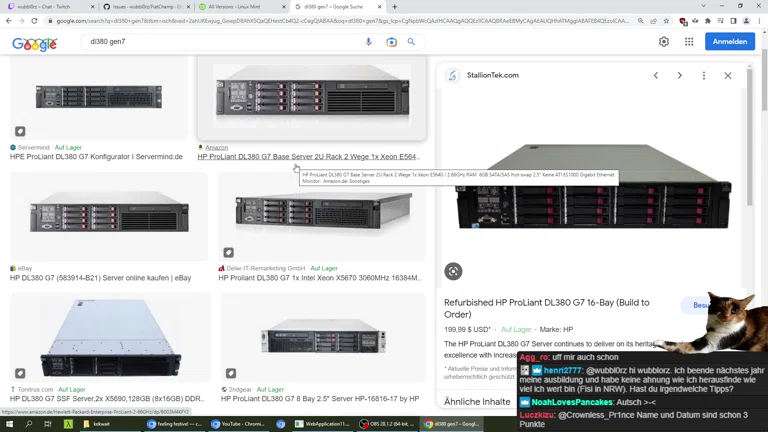Open the Google apps grid
The image size is (768, 432).
pyautogui.click(x=689, y=42)
